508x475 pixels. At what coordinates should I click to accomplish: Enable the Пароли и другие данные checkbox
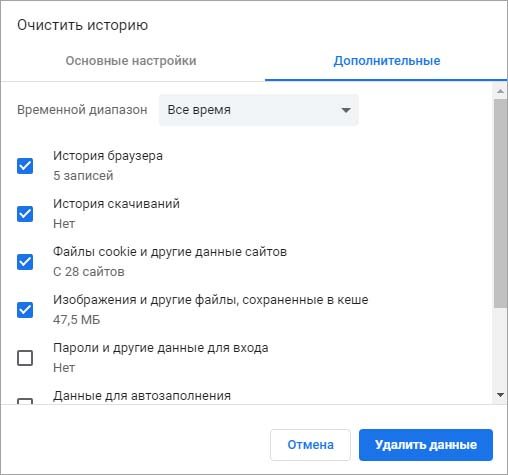[25, 358]
